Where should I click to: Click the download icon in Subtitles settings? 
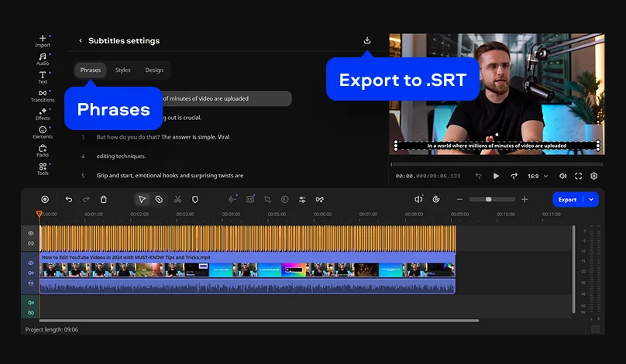367,40
